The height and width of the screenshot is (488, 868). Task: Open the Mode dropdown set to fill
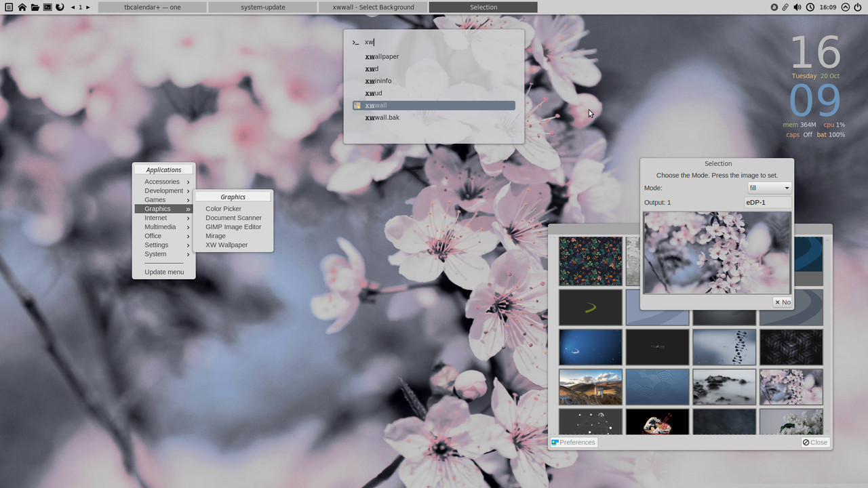[769, 188]
